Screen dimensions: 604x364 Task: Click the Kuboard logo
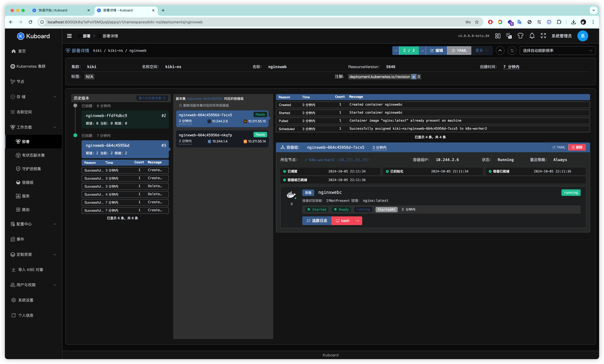[33, 36]
